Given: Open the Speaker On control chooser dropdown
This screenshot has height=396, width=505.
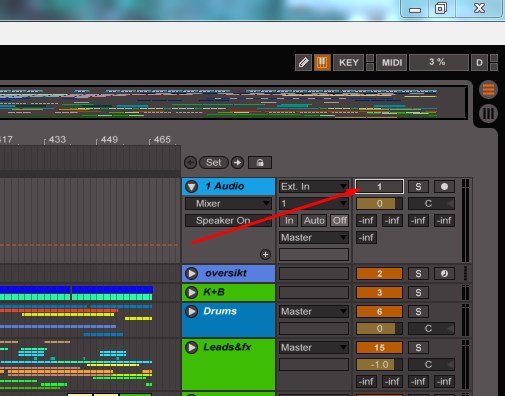Looking at the screenshot, I should 228,220.
